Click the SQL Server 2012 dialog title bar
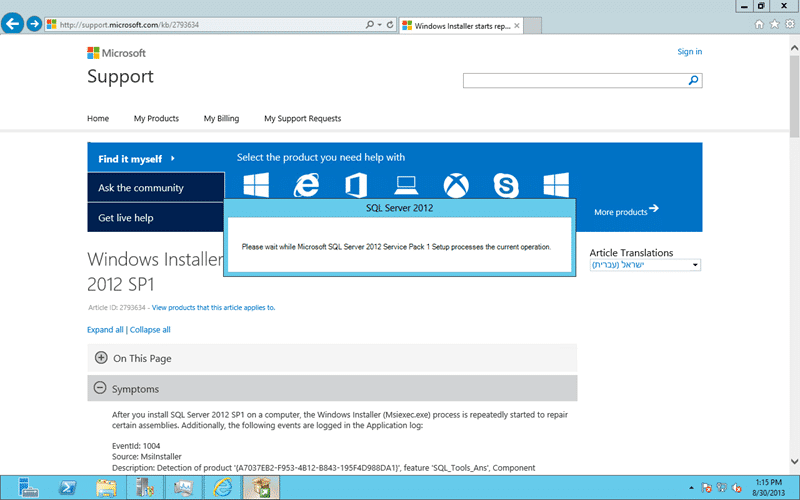 coord(399,208)
